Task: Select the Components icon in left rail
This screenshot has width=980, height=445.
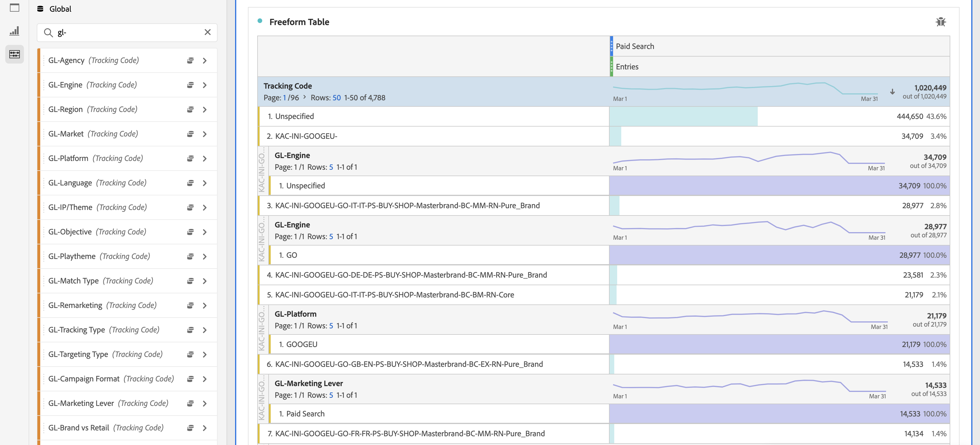Action: [x=15, y=55]
